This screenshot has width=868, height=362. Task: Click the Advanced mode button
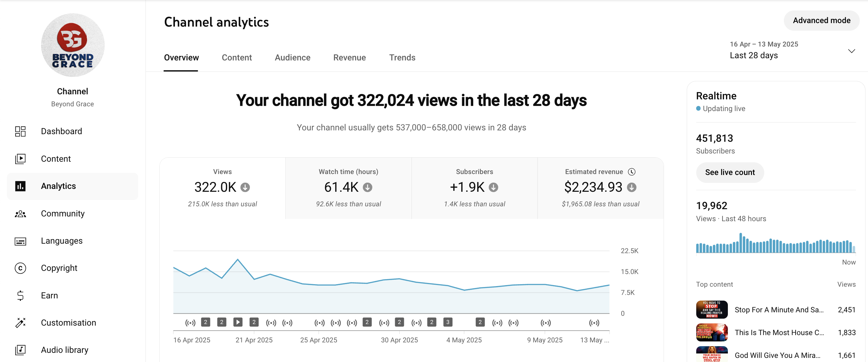tap(821, 21)
